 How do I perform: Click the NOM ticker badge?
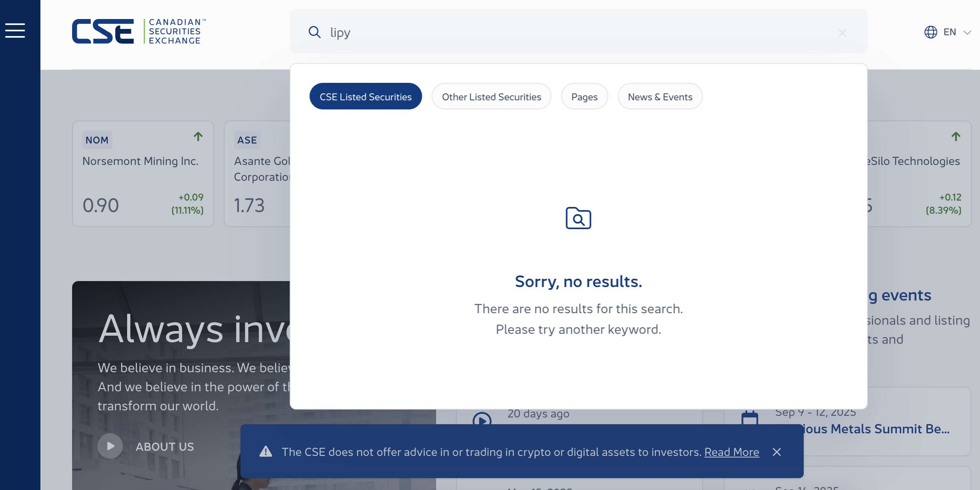tap(97, 140)
